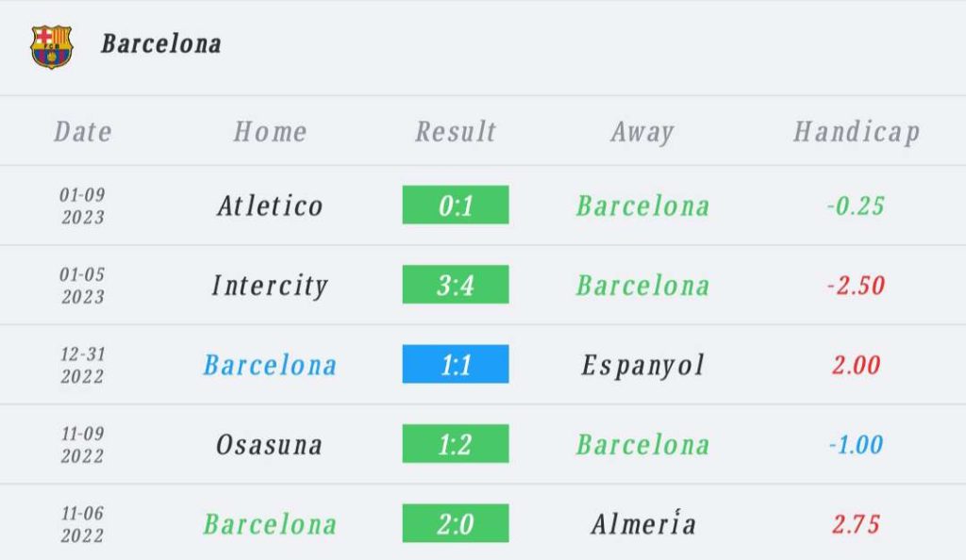Image resolution: width=966 pixels, height=560 pixels.
Task: Click the Intercity home team name
Action: 270,286
